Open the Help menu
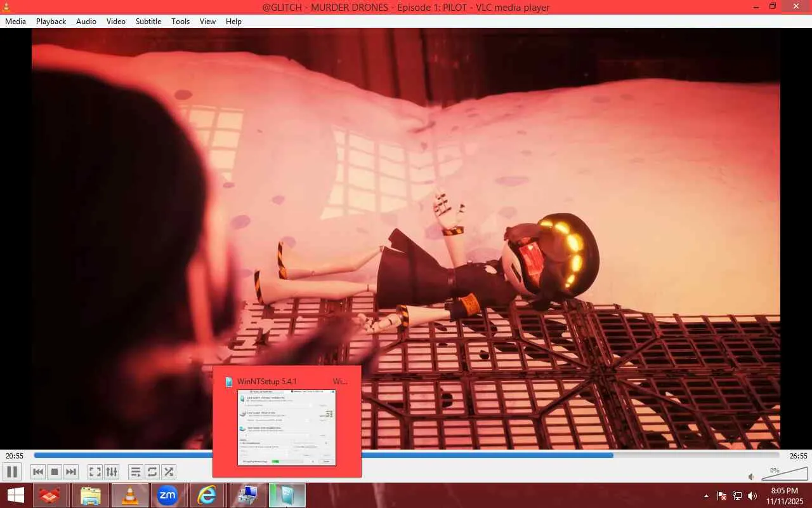Screen dimensions: 812x508 pyautogui.click(x=233, y=22)
